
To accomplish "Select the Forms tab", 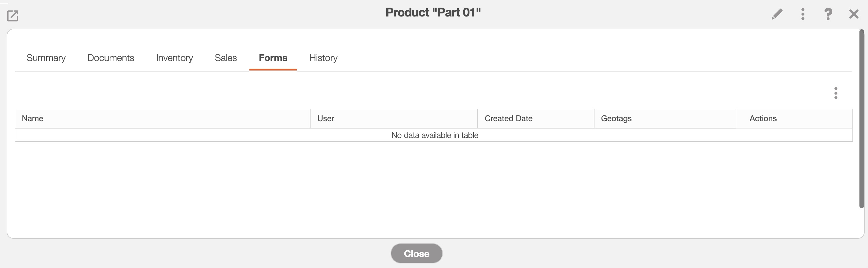I will 273,58.
